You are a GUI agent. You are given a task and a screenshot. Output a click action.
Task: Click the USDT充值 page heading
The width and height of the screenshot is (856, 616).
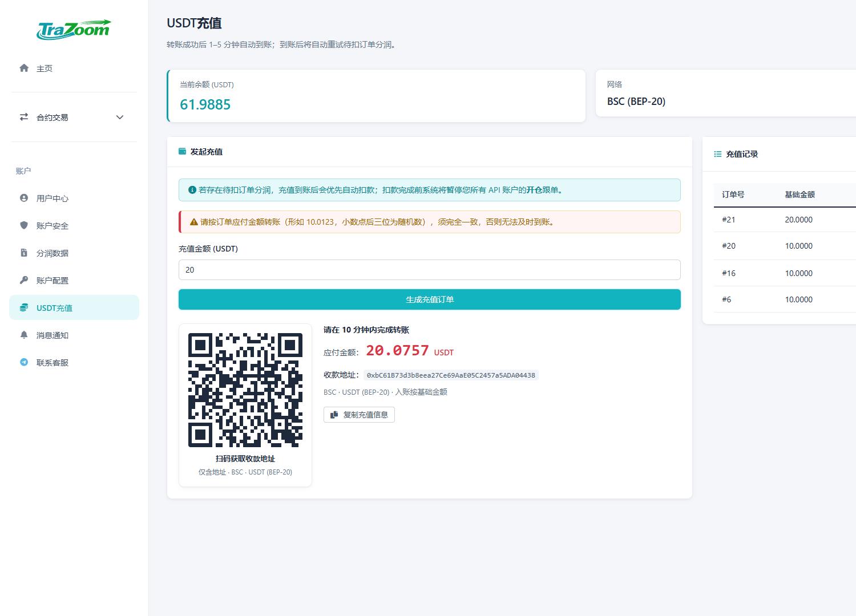click(x=194, y=23)
